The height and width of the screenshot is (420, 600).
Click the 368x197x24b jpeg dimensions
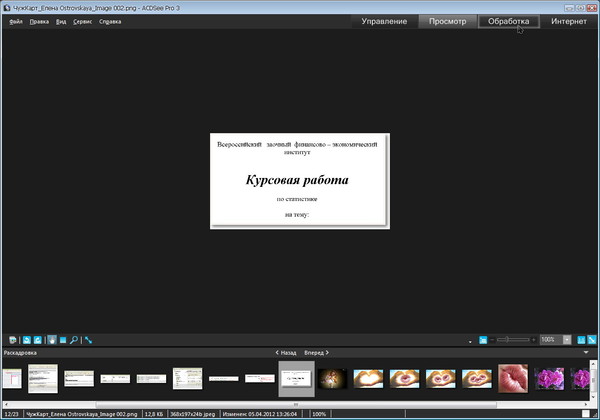[192, 414]
